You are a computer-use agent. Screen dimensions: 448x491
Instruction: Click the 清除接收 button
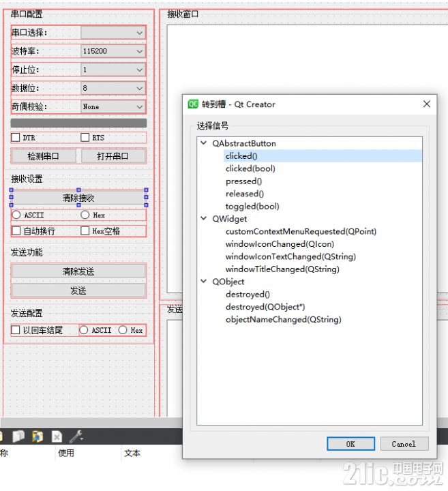[x=78, y=198]
